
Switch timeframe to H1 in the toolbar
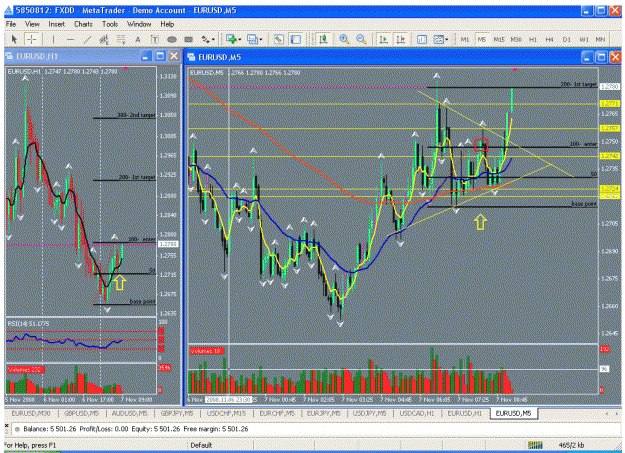coord(533,39)
